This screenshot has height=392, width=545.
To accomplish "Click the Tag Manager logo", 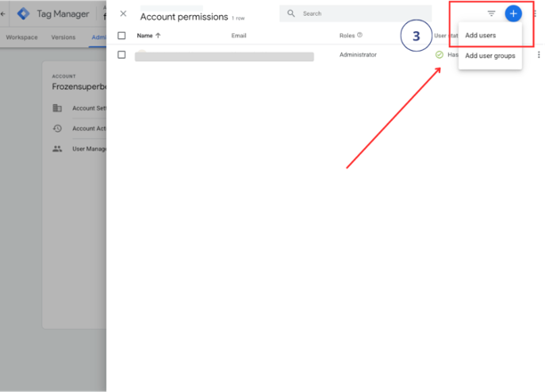I will [23, 13].
